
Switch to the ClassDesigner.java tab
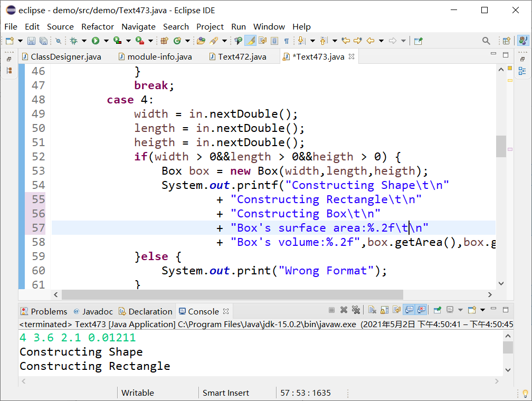point(65,56)
